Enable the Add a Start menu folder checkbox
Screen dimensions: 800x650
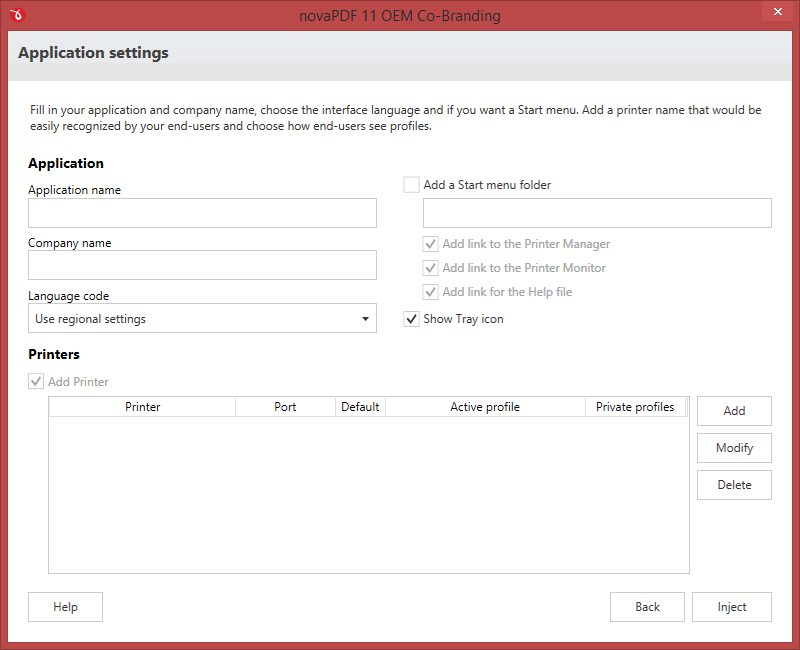pyautogui.click(x=411, y=185)
